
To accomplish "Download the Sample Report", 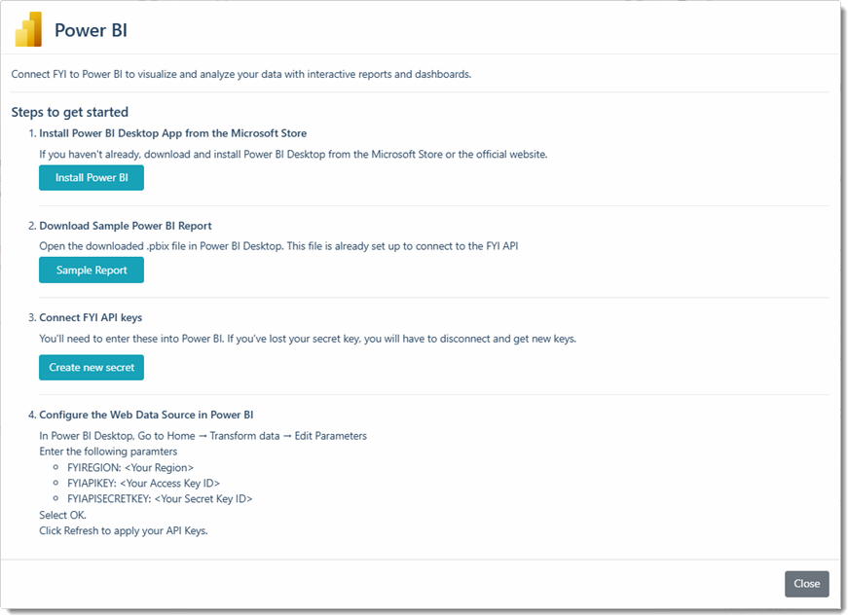I will [x=92, y=271].
